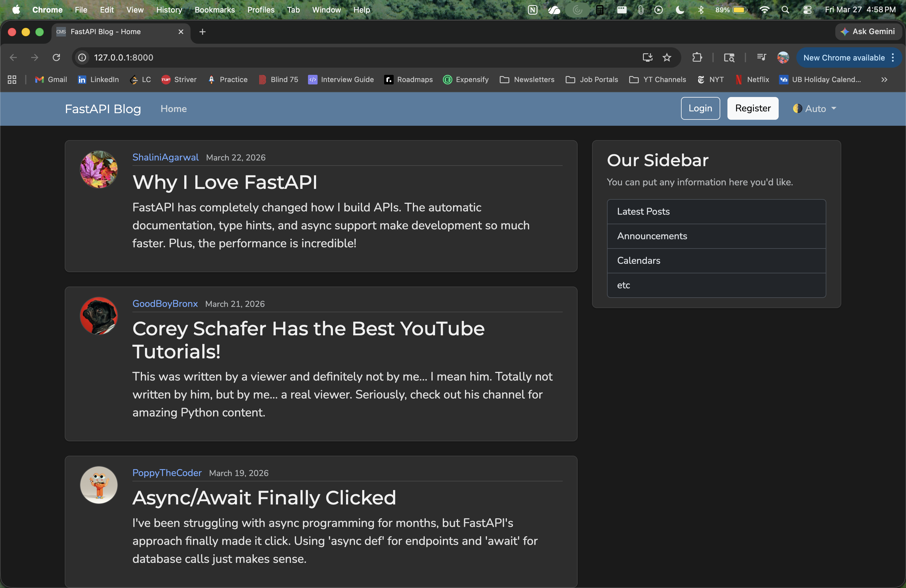Viewport: 906px width, 588px height.
Task: Open the Extensions puzzle icon
Action: 697,57
